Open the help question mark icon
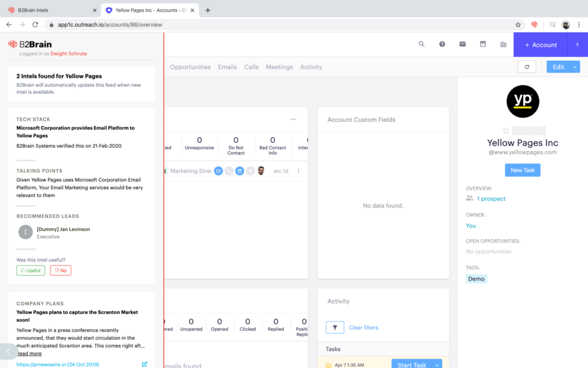The image size is (588, 368). tap(442, 44)
